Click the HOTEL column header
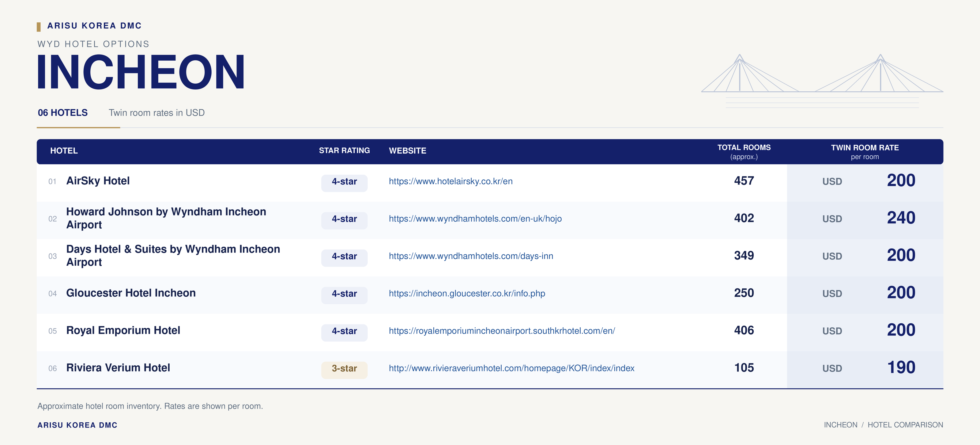 64,151
